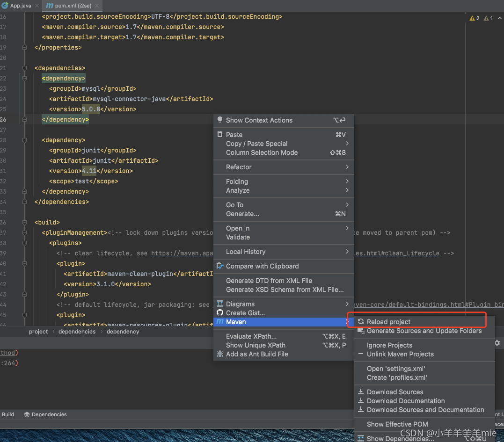
Task: Open the default-bindings.html link in comment
Action: [x=429, y=304]
